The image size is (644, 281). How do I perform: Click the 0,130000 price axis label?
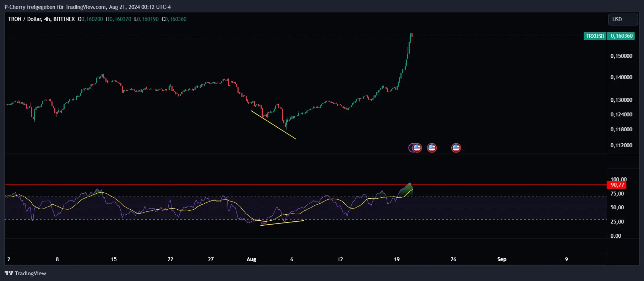621,100
